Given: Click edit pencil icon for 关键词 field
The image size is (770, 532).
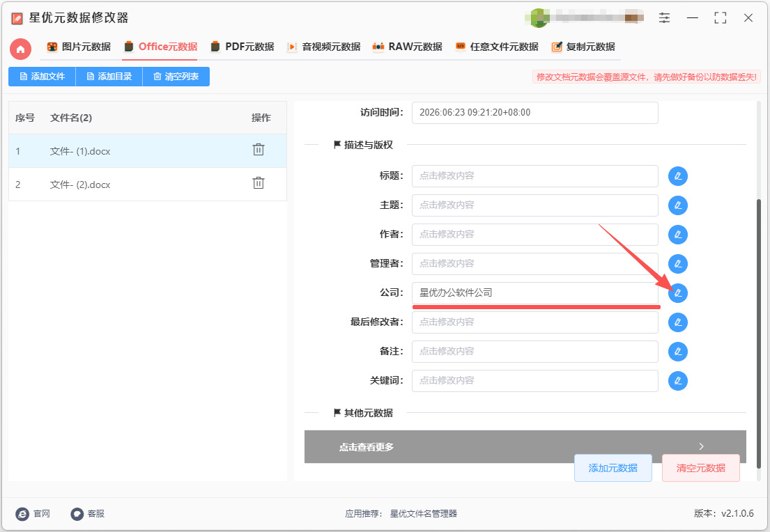Looking at the screenshot, I should pos(678,381).
